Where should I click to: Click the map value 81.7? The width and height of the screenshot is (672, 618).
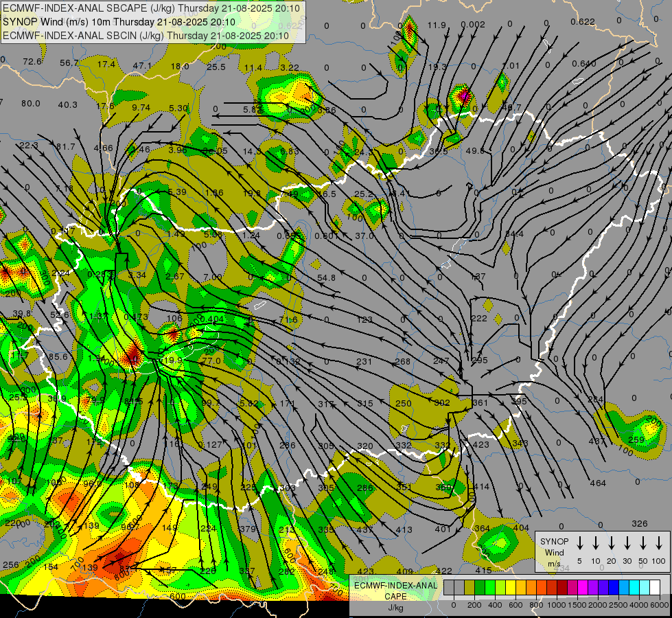66,147
